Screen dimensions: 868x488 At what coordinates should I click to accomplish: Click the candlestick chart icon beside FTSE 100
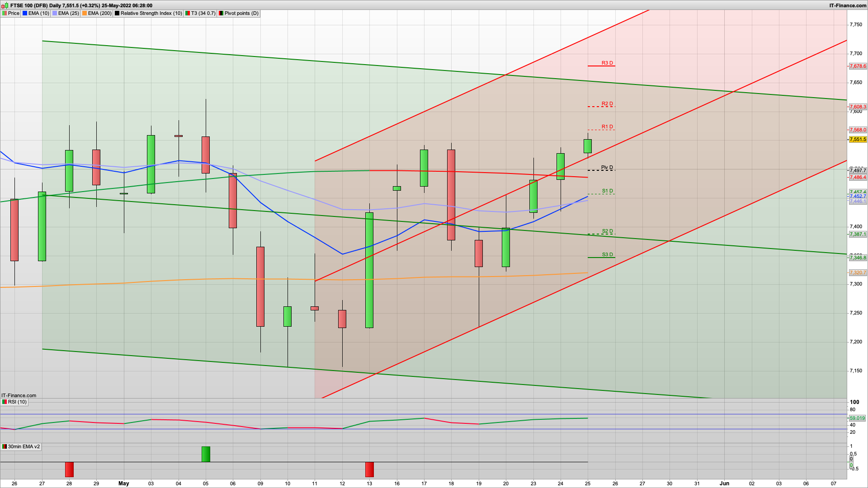coord(5,5)
